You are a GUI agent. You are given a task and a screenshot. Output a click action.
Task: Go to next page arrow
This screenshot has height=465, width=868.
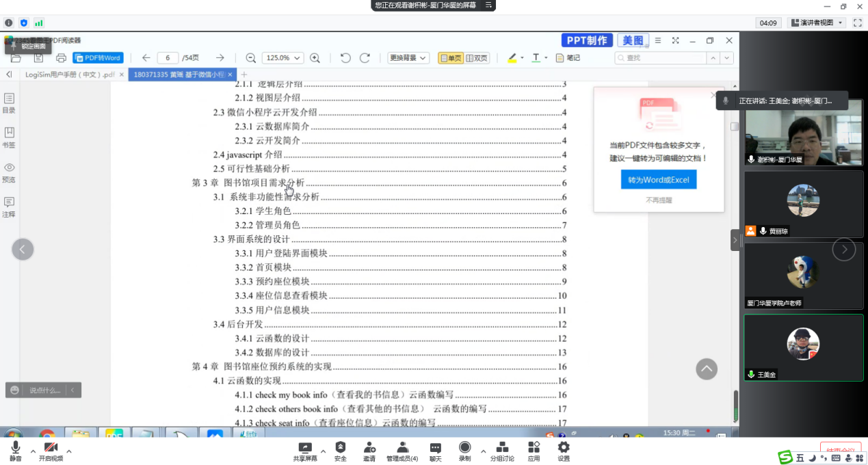tap(220, 58)
